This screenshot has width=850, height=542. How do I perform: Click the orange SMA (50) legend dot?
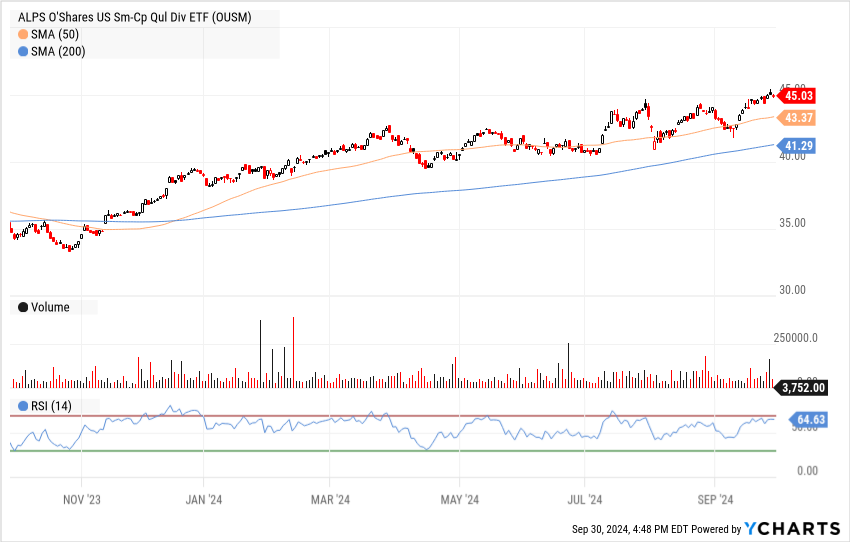click(23, 35)
